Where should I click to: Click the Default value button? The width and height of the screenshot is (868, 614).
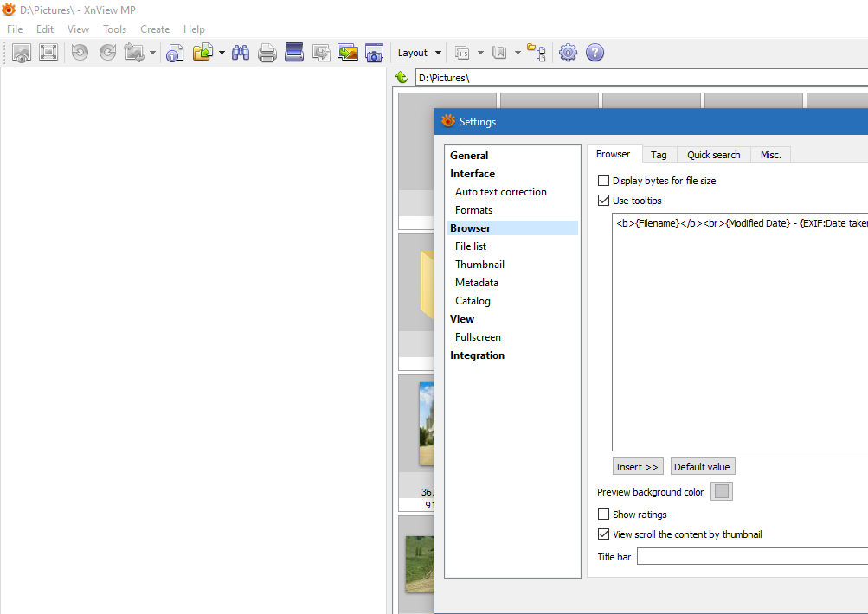[x=702, y=467]
